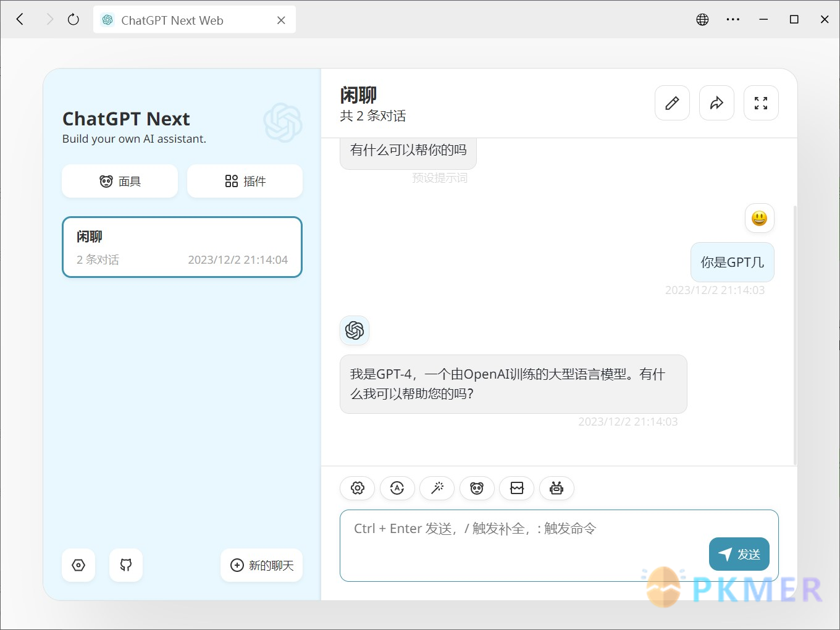Open the three-dots more menu

pos(733,20)
